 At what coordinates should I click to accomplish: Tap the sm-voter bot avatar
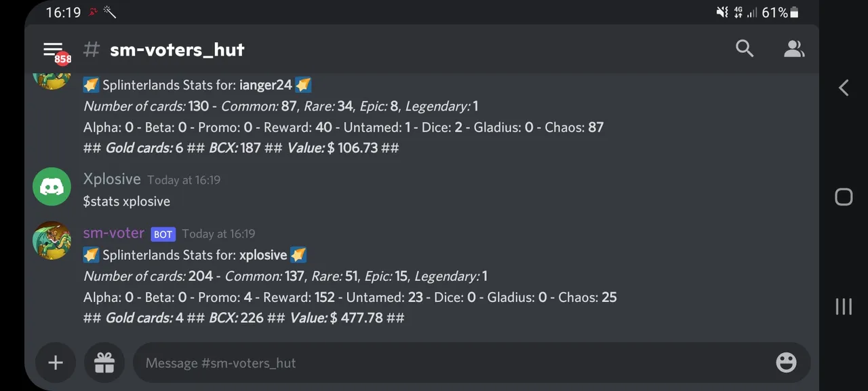pyautogui.click(x=52, y=240)
